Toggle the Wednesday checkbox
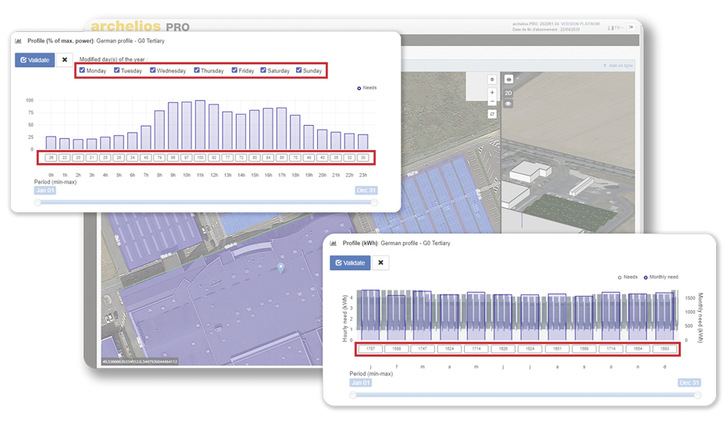Image resolution: width=728 pixels, height=424 pixels. (x=153, y=71)
